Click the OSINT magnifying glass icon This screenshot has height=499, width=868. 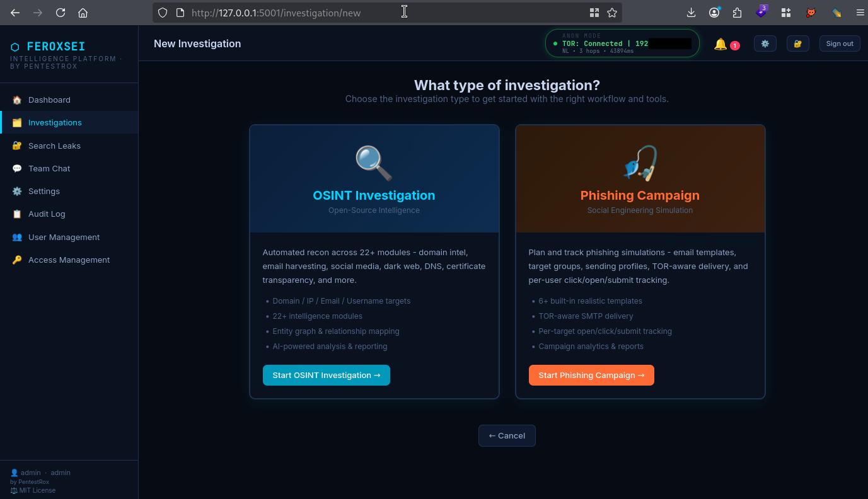pos(374,163)
